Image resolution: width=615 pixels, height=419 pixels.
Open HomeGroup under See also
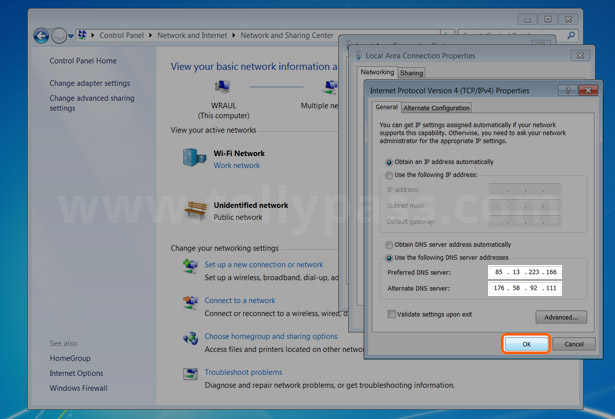70,358
